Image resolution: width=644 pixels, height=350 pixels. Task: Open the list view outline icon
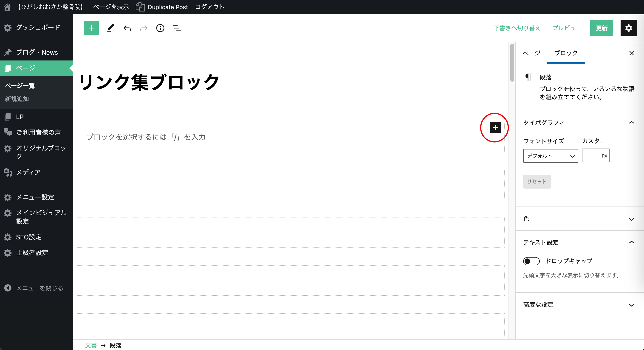177,28
